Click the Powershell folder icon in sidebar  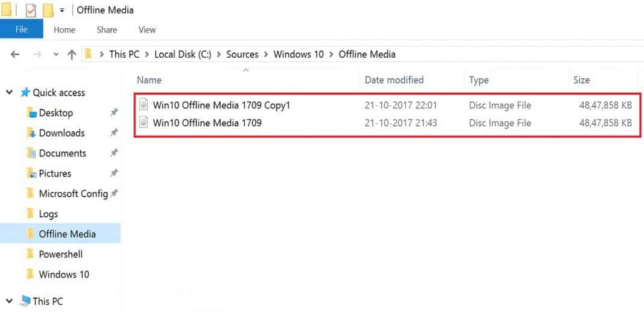click(x=30, y=254)
